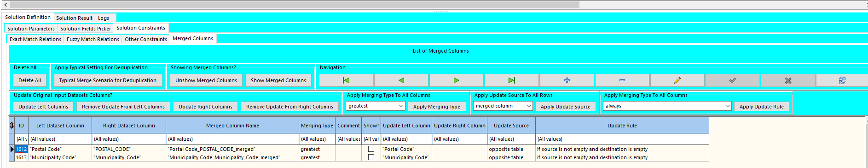Go to next record green arrow
The height and width of the screenshot is (168, 868).
pos(457,80)
